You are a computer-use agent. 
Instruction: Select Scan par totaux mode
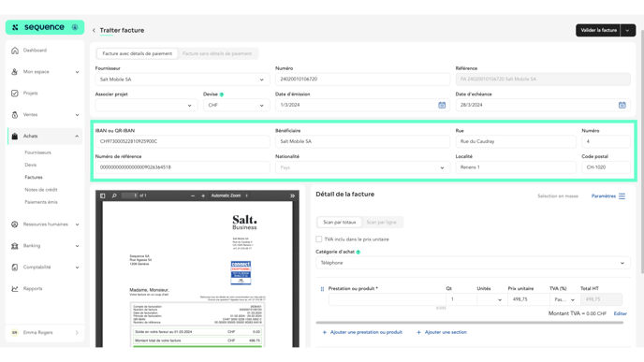coord(339,222)
